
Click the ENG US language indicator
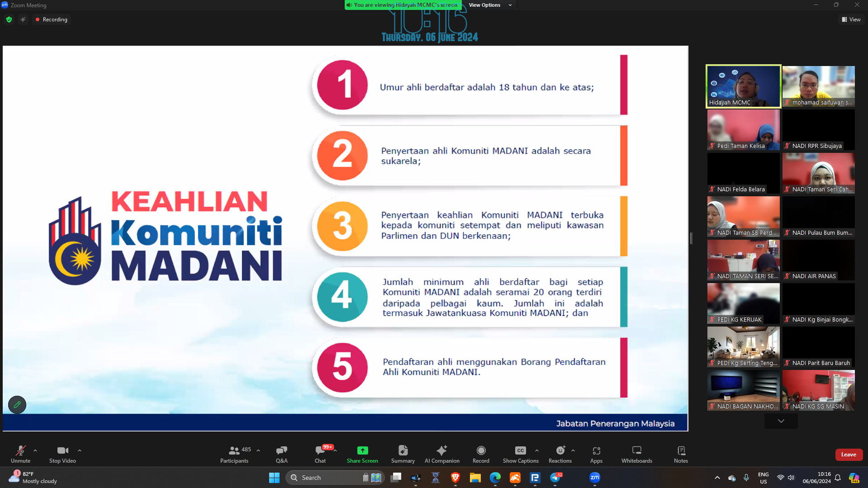tap(764, 478)
